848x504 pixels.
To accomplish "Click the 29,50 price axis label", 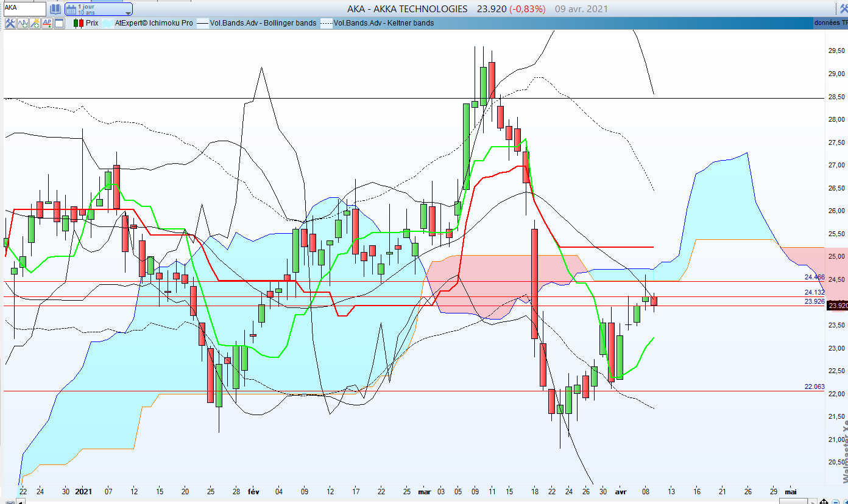I will point(836,51).
